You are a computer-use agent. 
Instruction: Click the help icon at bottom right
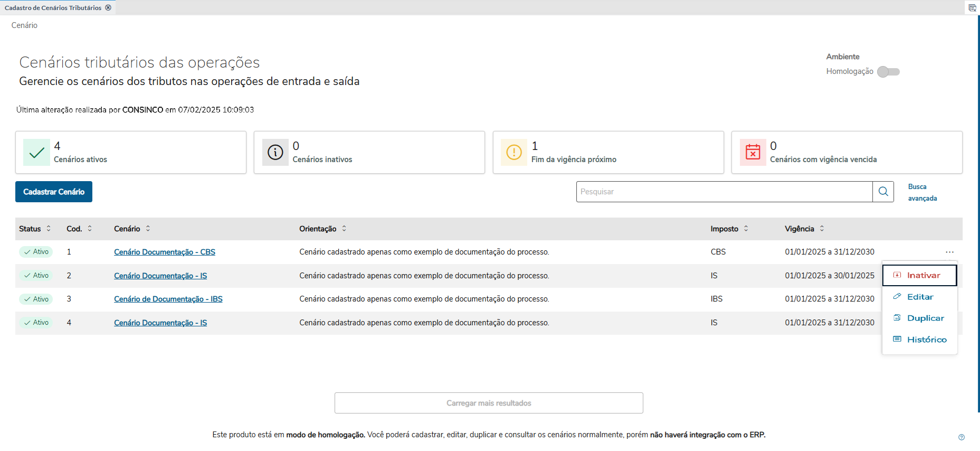point(961,437)
